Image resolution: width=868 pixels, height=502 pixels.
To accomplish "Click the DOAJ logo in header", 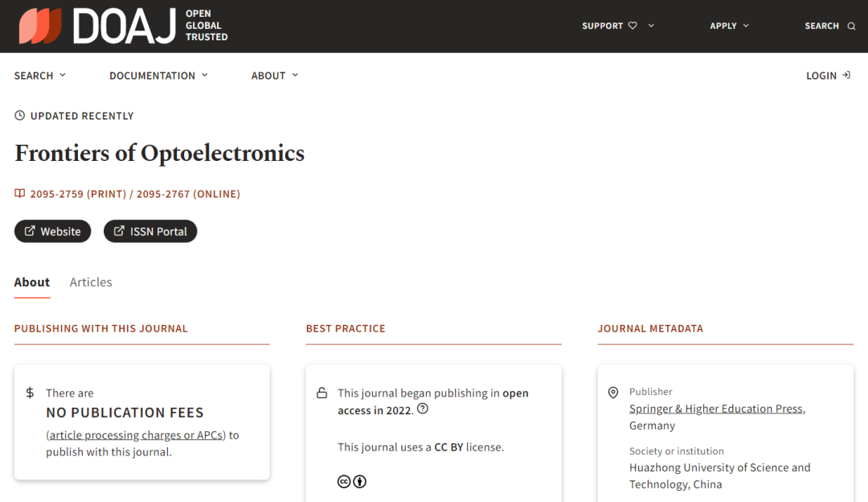I will coord(123,26).
